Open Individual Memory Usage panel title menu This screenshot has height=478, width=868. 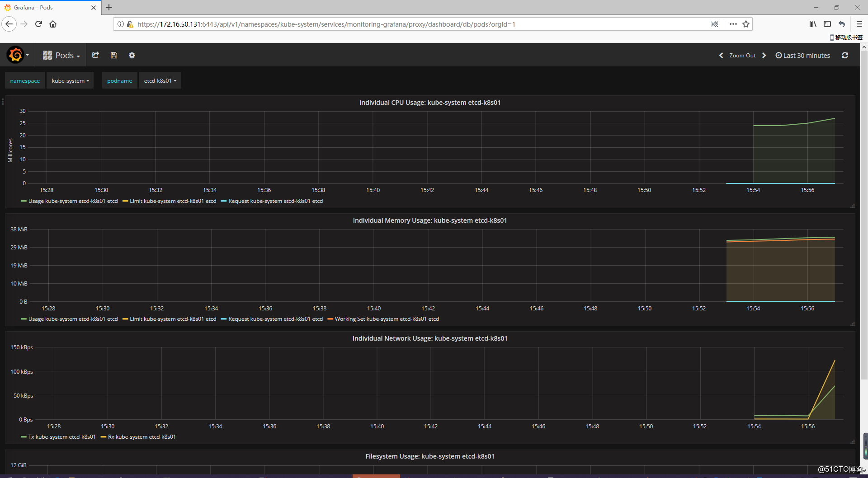pos(429,220)
